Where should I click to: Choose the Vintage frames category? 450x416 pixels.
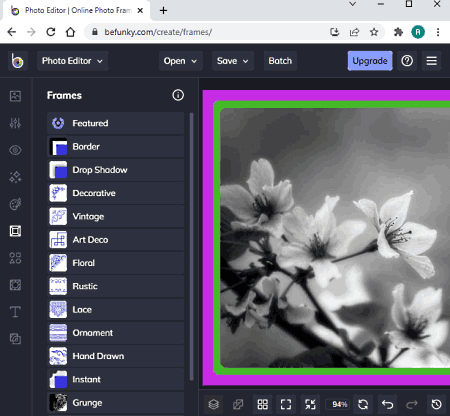[116, 217]
